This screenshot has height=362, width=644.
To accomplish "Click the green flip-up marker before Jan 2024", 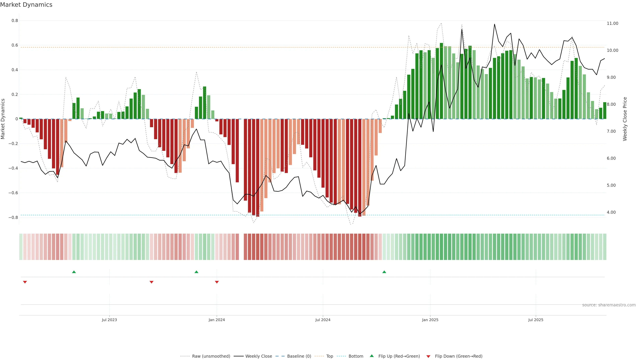I will coord(196,272).
